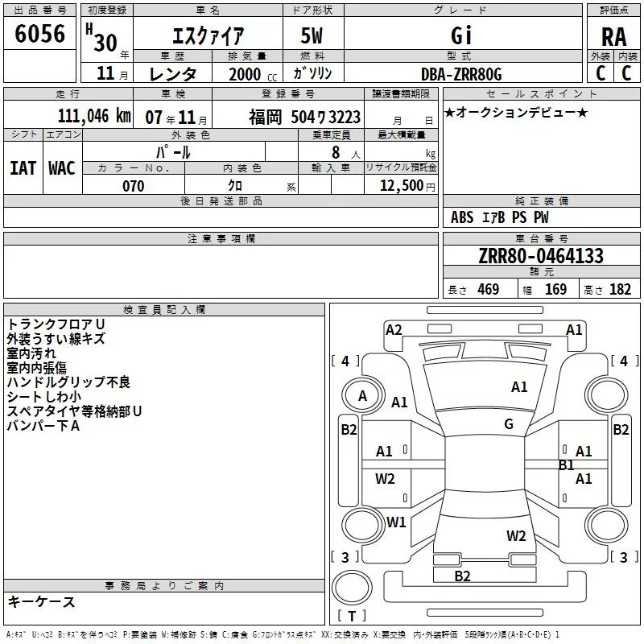Select the G windshield mark on diagram
Image resolution: width=644 pixels, height=644 pixels.
click(509, 424)
